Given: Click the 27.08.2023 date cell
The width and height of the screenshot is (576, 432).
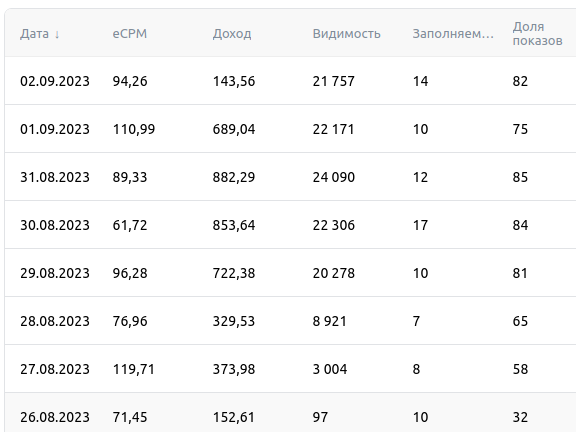Looking at the screenshot, I should point(55,369).
